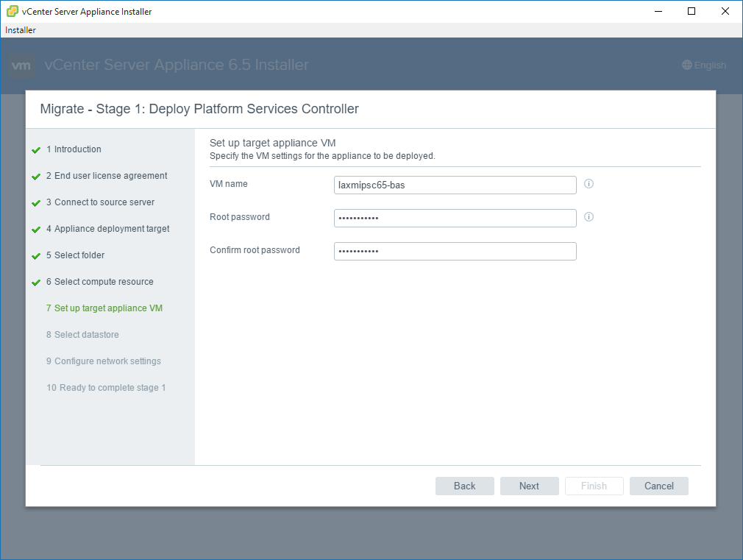Viewport: 743px width, 560px height.
Task: Click the Root password info icon
Action: pyautogui.click(x=589, y=217)
